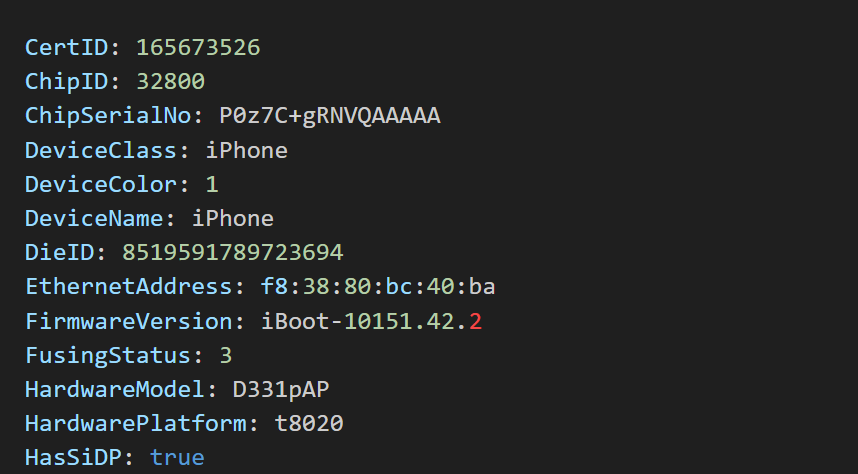Screen dimensions: 858x474
Task: Click the ChipID key label
Action: click(x=69, y=81)
